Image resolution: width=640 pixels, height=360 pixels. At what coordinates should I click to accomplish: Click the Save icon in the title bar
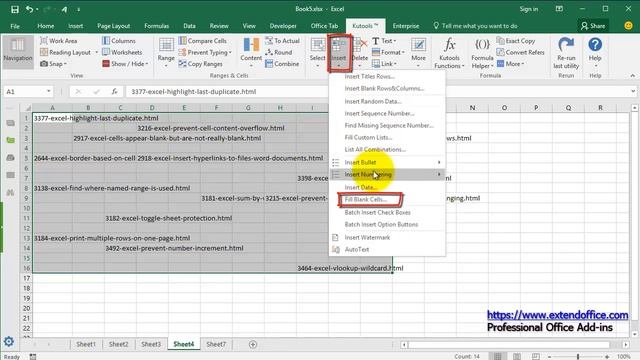click(x=15, y=9)
